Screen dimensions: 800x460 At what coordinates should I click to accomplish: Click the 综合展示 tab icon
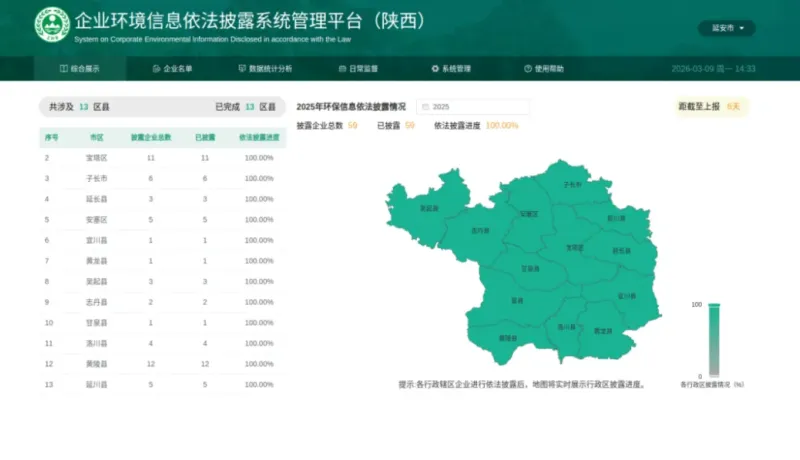coord(64,69)
